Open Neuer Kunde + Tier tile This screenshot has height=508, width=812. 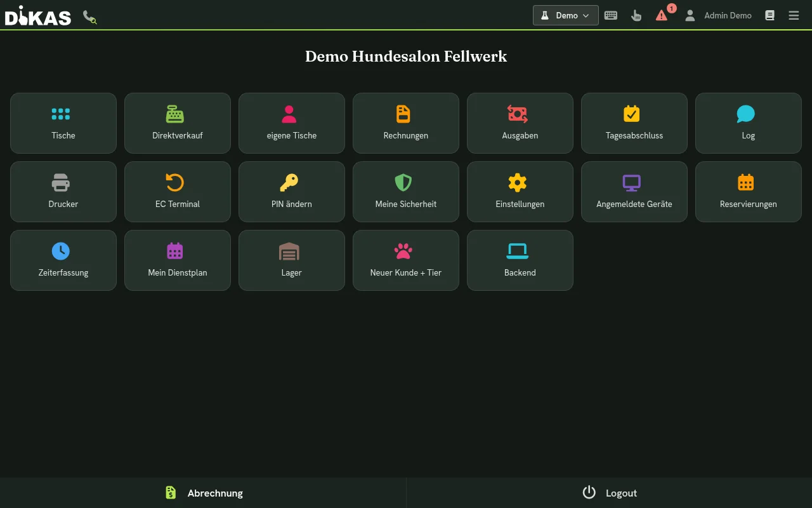406,260
